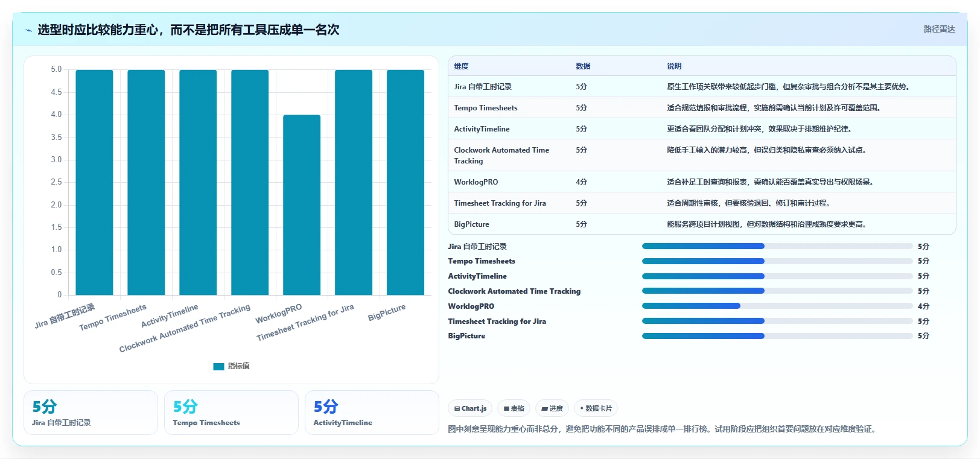The image size is (980, 459).
Task: Click the BigPicture description starting 能服务跨项目计划视图
Action: [x=768, y=224]
